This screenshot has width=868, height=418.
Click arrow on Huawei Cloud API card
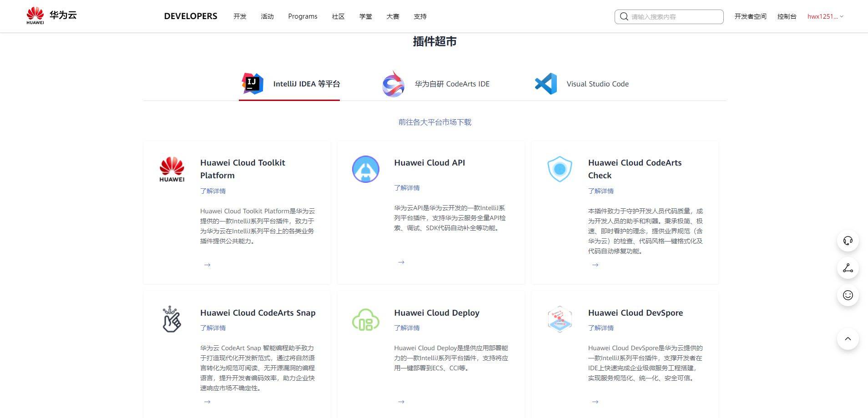(x=401, y=262)
